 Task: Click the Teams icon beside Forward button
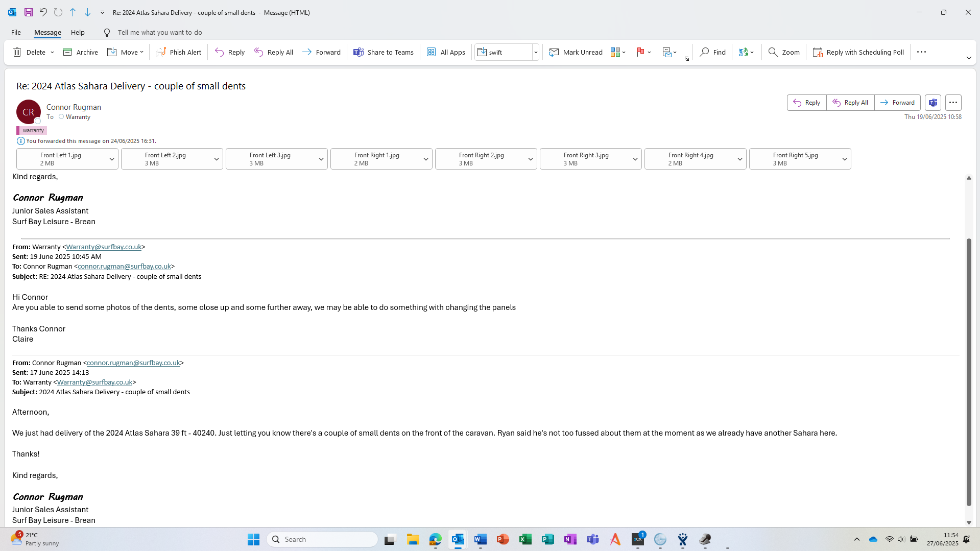pos(933,103)
